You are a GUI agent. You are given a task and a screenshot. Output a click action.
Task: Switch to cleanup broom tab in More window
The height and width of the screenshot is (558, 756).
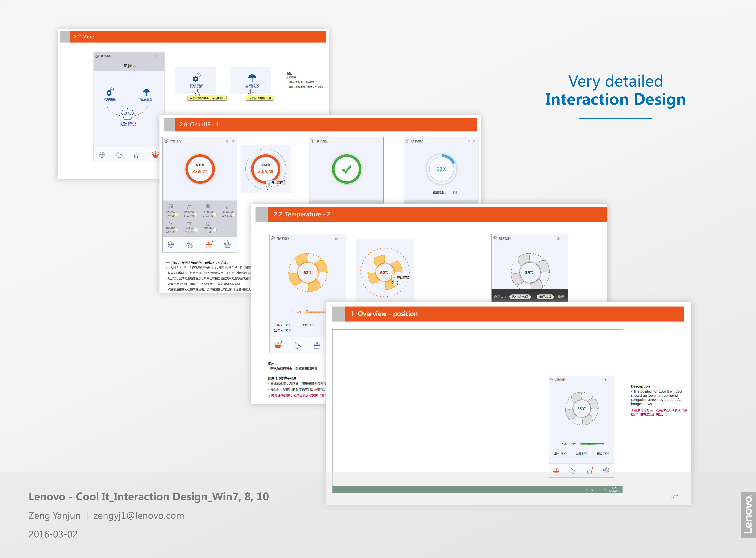137,155
